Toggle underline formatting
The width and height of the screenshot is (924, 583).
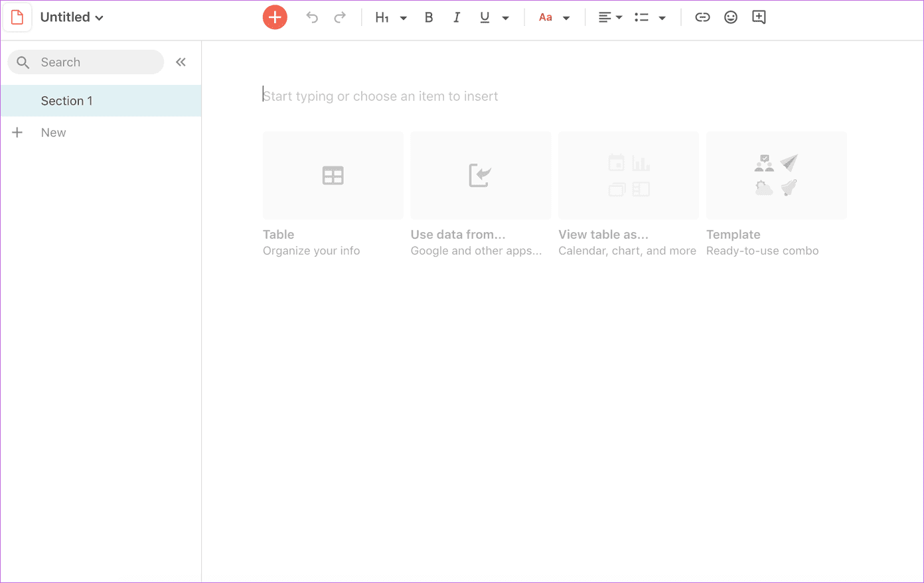485,17
